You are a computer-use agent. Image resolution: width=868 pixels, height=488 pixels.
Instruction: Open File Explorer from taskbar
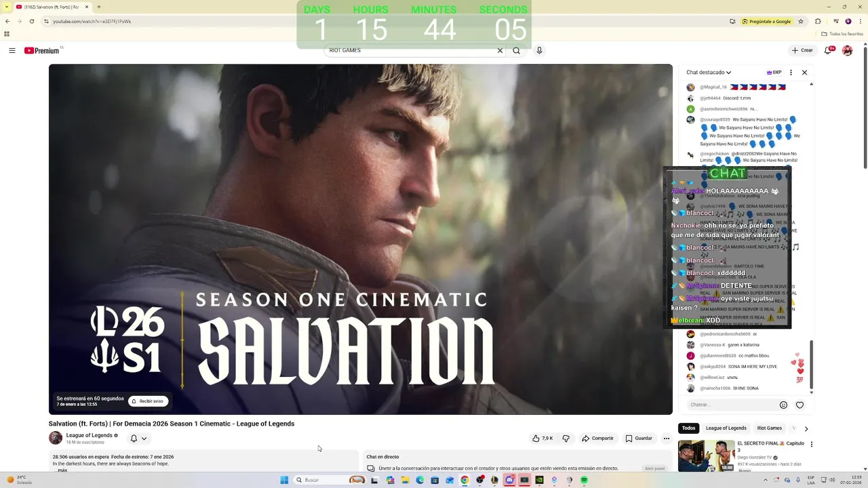coord(405,480)
